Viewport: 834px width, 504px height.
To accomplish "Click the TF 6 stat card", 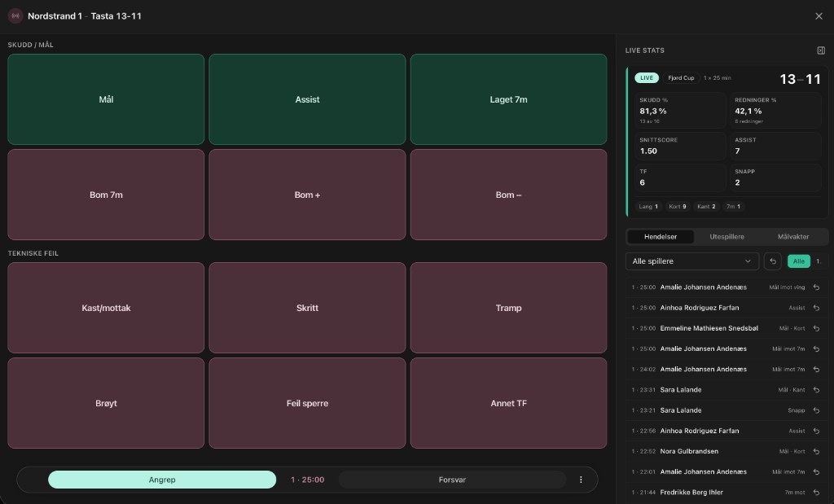I will coord(680,177).
